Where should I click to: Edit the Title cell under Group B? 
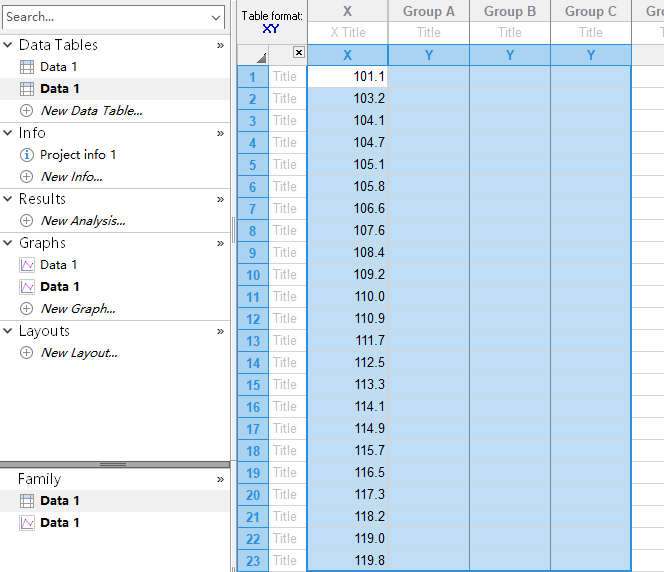click(x=510, y=33)
